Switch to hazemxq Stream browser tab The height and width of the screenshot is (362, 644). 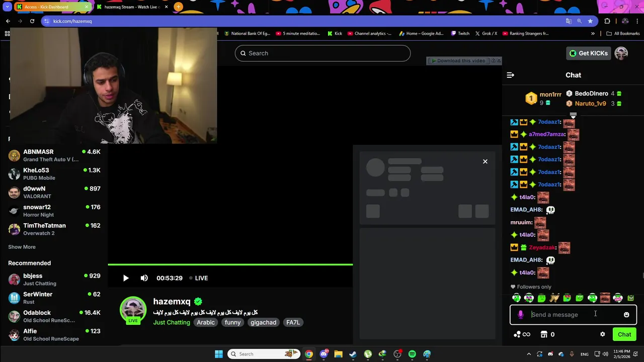pos(132,7)
